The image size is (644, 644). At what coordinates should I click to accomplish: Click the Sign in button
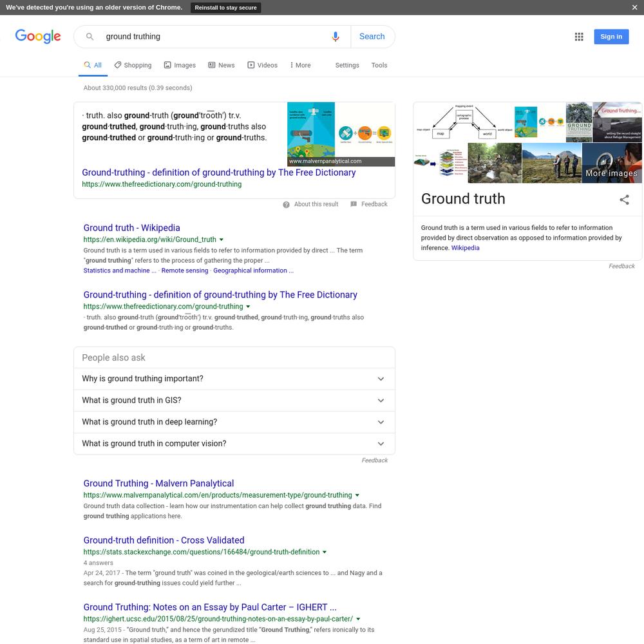[x=611, y=37]
